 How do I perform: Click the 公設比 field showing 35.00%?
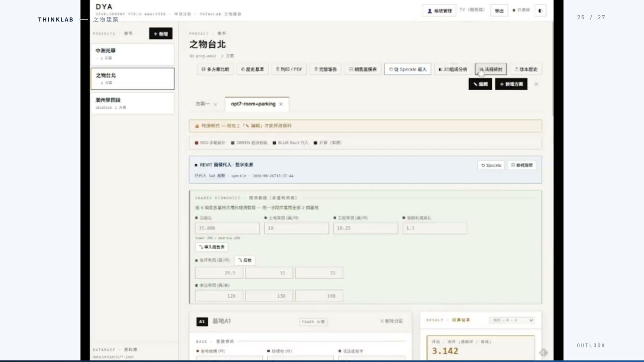[x=227, y=228]
